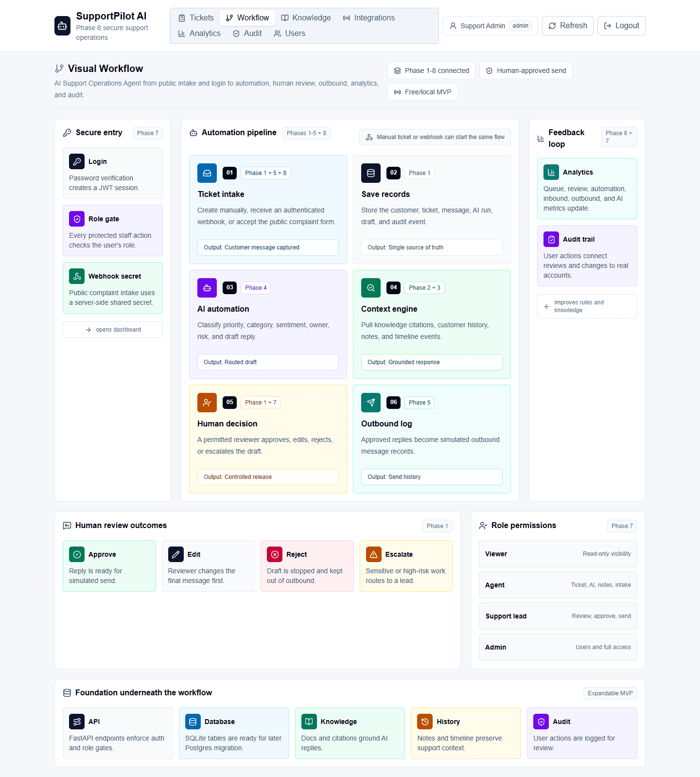Click the Expandable MVP badge
The image size is (700, 777).
[610, 693]
